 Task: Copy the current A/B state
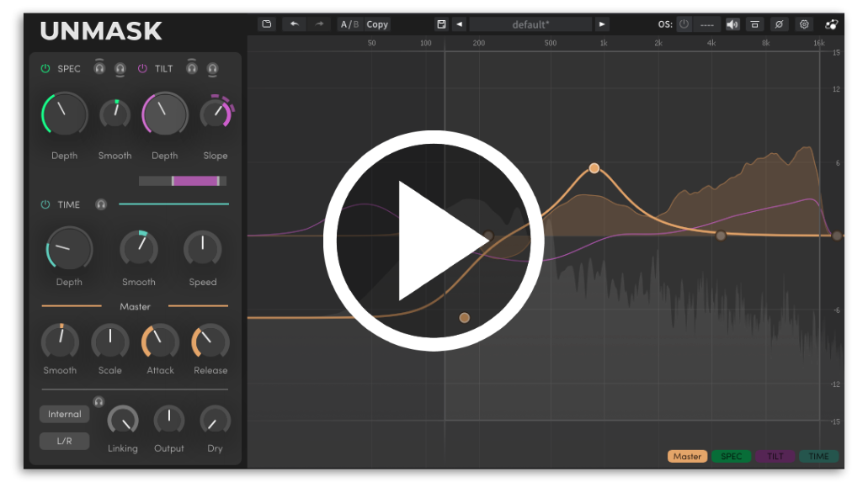click(377, 24)
